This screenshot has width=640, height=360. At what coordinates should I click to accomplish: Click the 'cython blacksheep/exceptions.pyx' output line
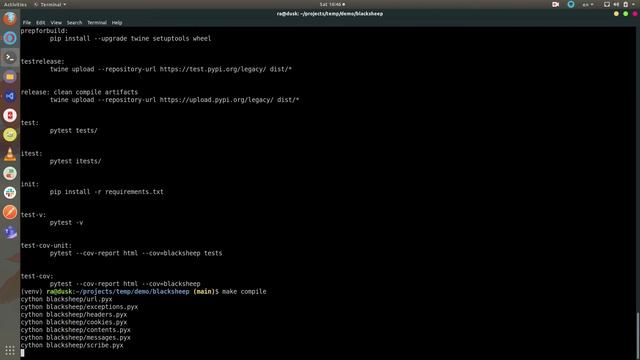point(79,307)
